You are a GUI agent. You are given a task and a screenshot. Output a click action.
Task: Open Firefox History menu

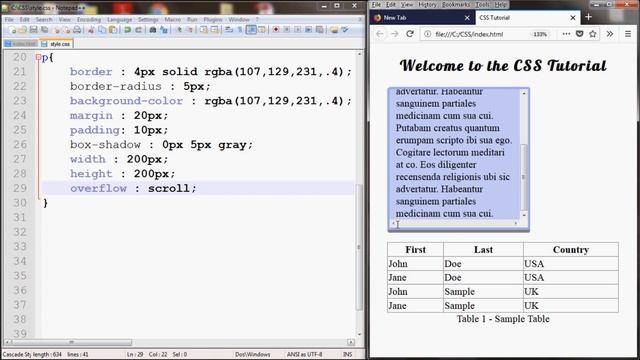(427, 4)
